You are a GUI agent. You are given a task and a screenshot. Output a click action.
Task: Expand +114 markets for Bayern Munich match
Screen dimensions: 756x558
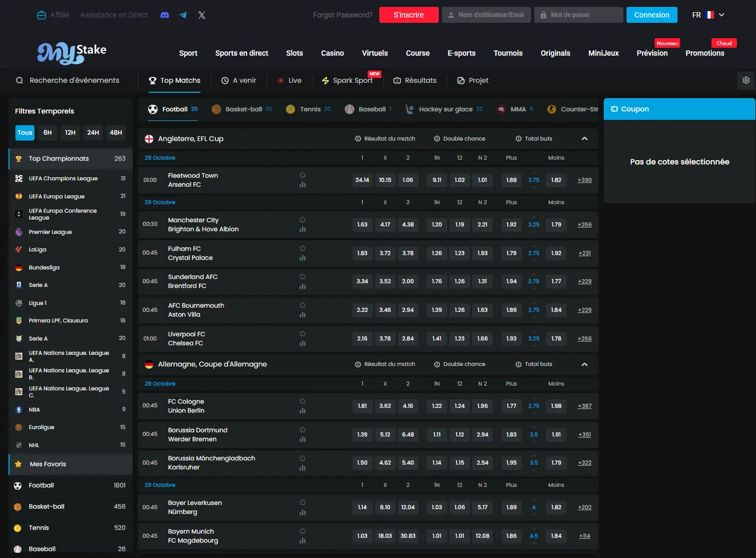click(585, 536)
